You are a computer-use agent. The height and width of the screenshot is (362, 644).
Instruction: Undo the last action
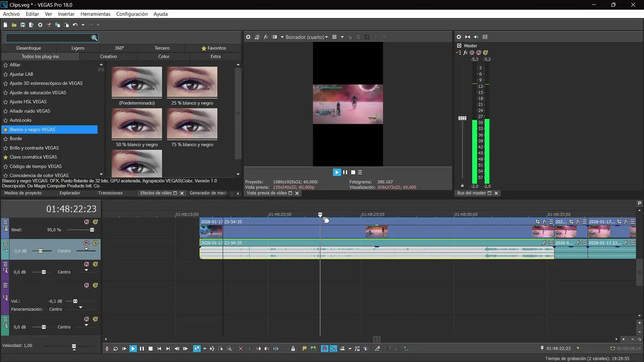(x=75, y=25)
